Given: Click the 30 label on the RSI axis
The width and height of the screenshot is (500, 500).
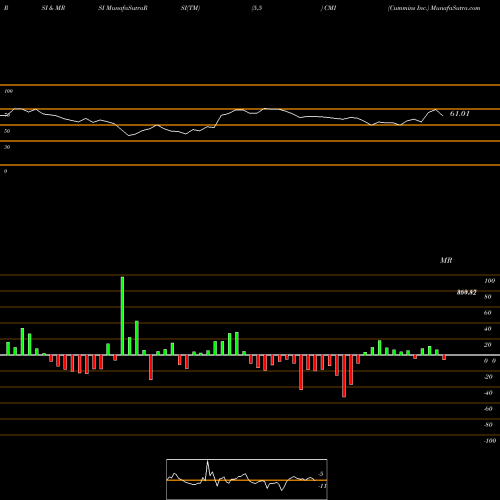Looking at the screenshot, I should (x=7, y=147).
